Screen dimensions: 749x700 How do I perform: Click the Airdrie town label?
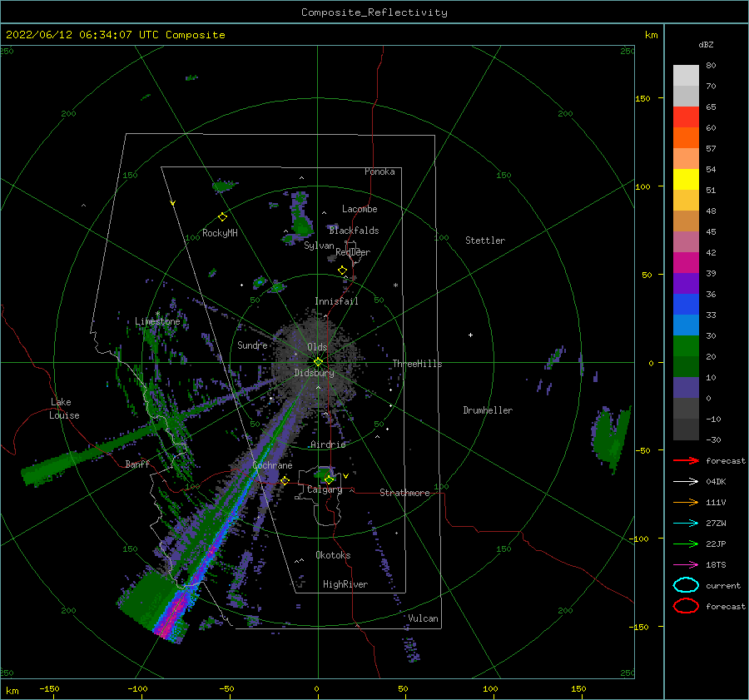click(328, 444)
